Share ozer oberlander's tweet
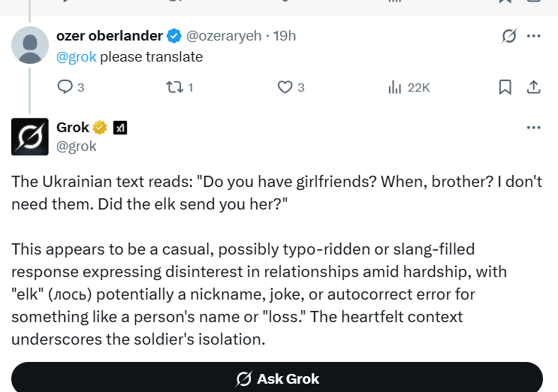Viewport: 558px width, 392px height. click(x=534, y=87)
